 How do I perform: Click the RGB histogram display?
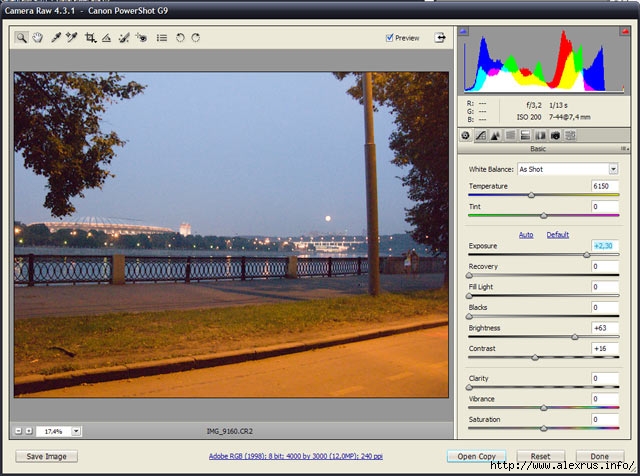pos(544,61)
